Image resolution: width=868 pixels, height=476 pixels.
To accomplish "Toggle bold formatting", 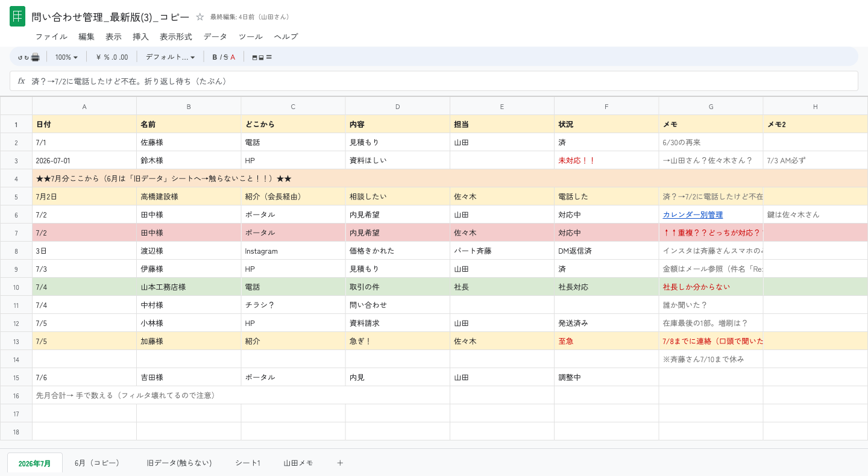I will 215,57.
